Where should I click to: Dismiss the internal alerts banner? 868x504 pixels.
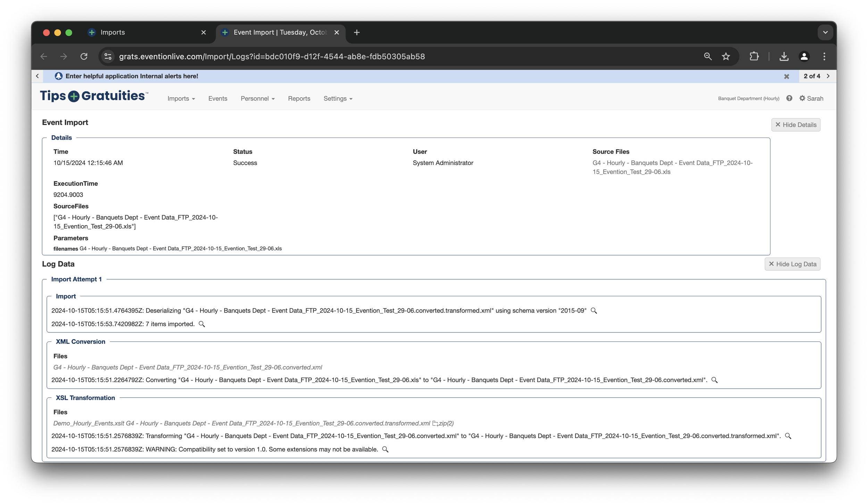pos(786,76)
